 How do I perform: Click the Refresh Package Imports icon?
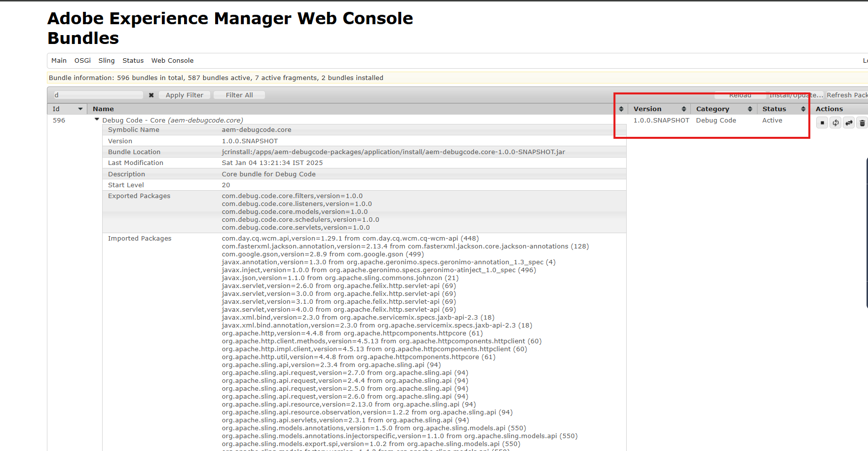tap(835, 123)
